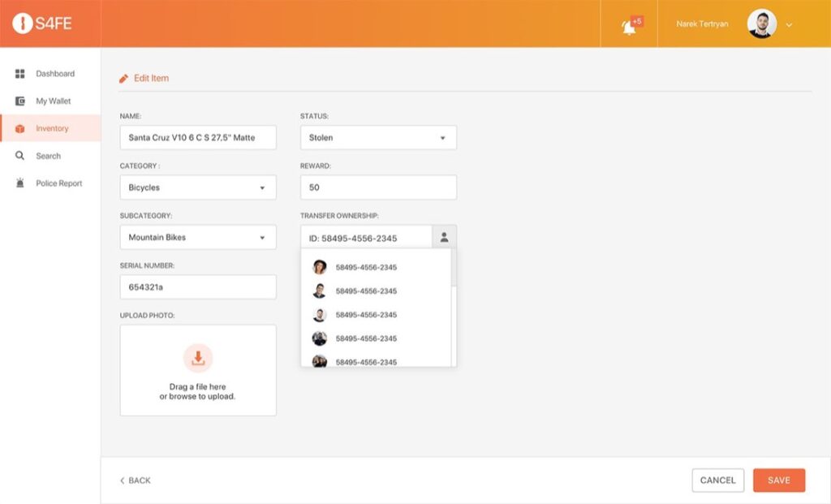The image size is (831, 504).
Task: Click the Inventory box icon
Action: pos(20,128)
